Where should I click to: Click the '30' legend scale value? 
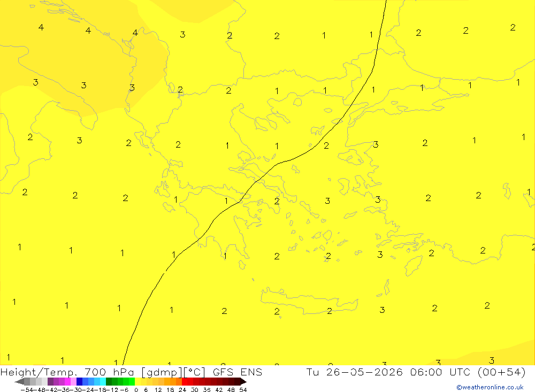(x=195, y=390)
